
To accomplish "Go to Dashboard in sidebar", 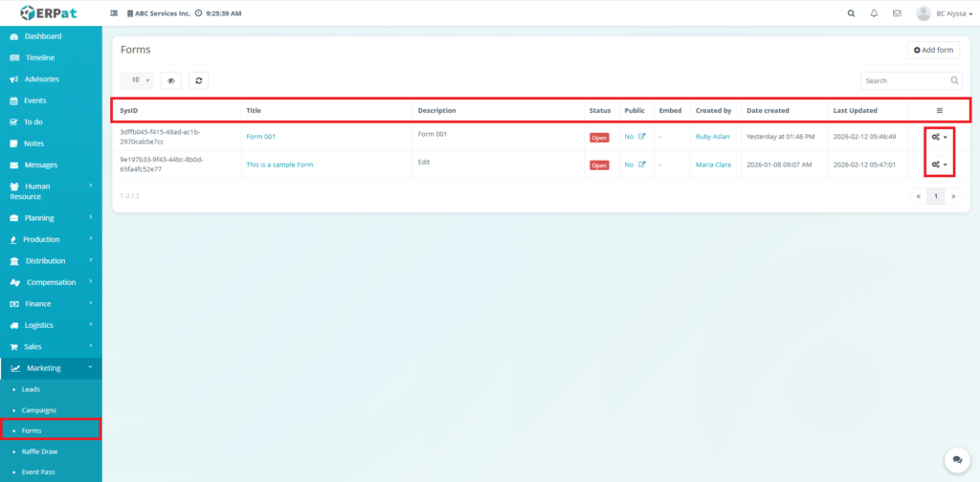I will point(43,36).
